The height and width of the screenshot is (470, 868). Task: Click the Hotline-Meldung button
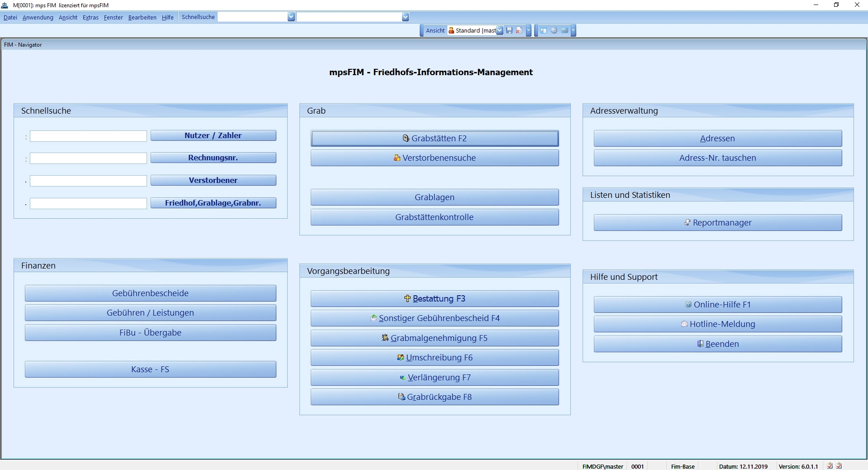[718, 324]
